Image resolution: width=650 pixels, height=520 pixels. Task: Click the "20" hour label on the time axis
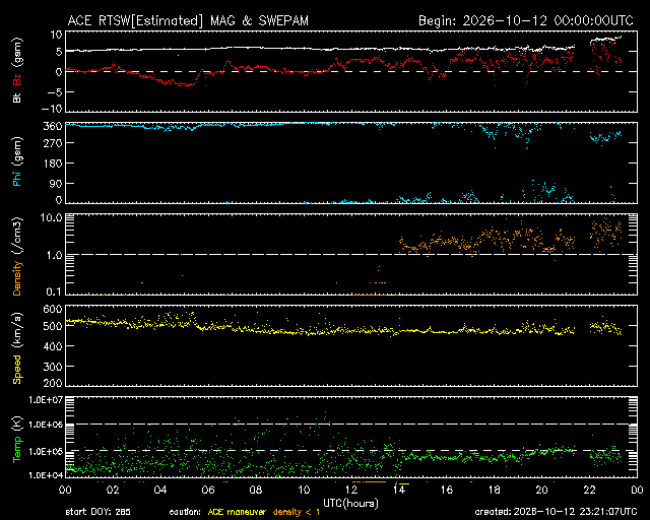click(542, 490)
